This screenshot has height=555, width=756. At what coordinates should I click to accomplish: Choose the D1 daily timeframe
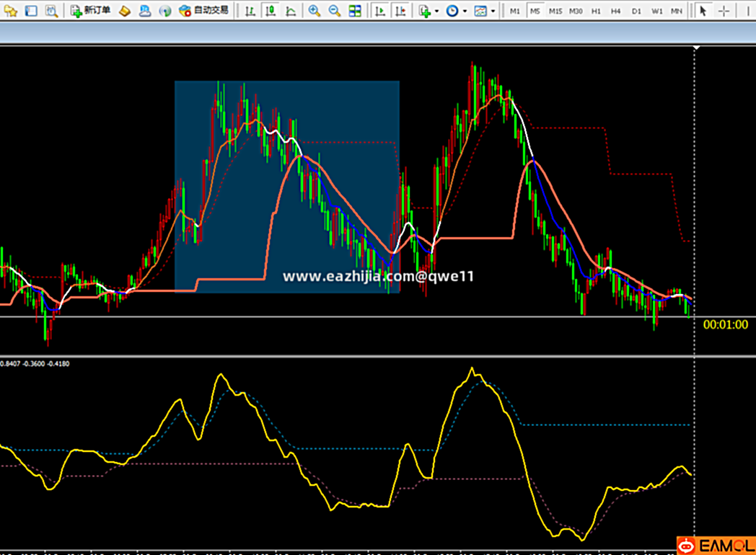tap(636, 11)
